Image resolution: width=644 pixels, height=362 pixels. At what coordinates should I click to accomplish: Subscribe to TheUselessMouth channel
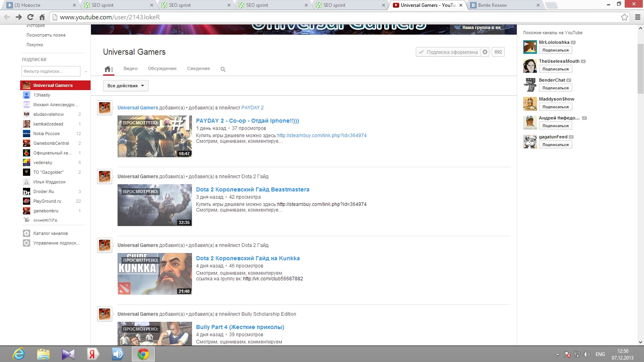(x=555, y=69)
